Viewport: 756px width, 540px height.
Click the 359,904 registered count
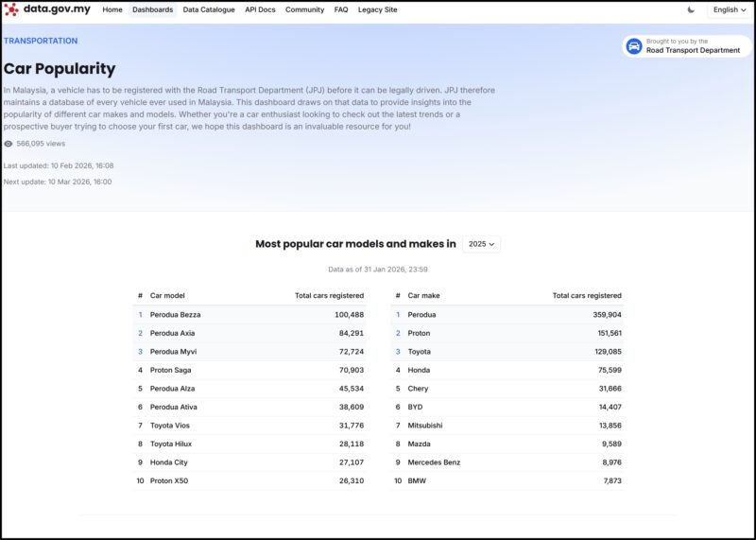click(x=607, y=315)
